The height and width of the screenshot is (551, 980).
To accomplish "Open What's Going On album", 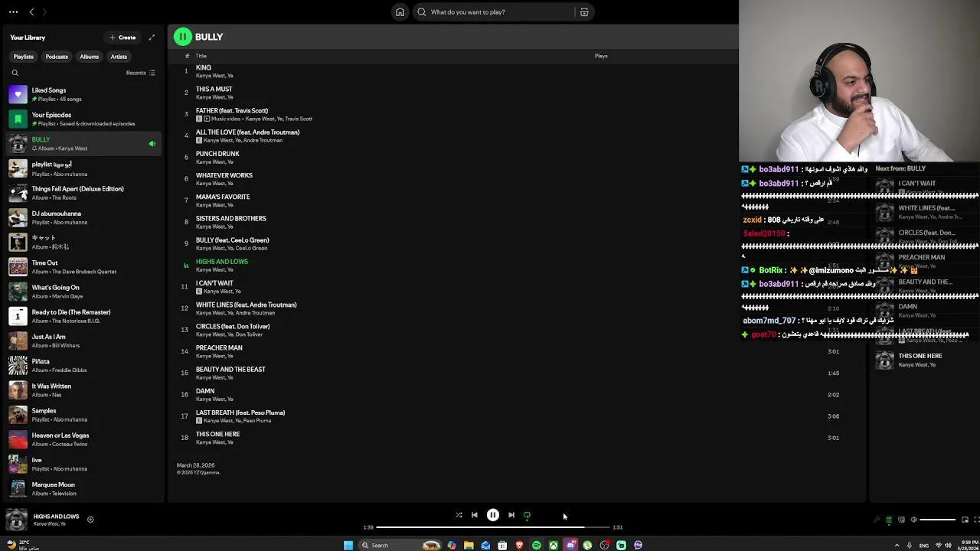I will pos(83,292).
